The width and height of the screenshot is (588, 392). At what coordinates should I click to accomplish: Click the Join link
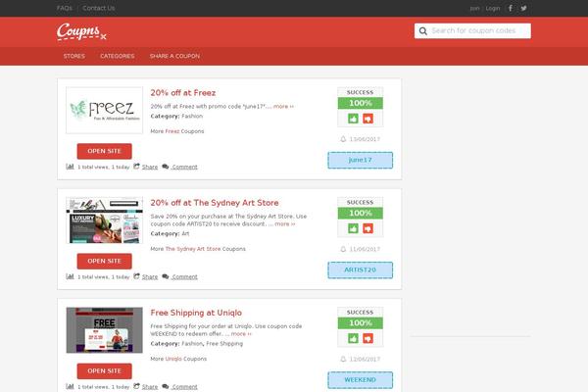point(474,8)
